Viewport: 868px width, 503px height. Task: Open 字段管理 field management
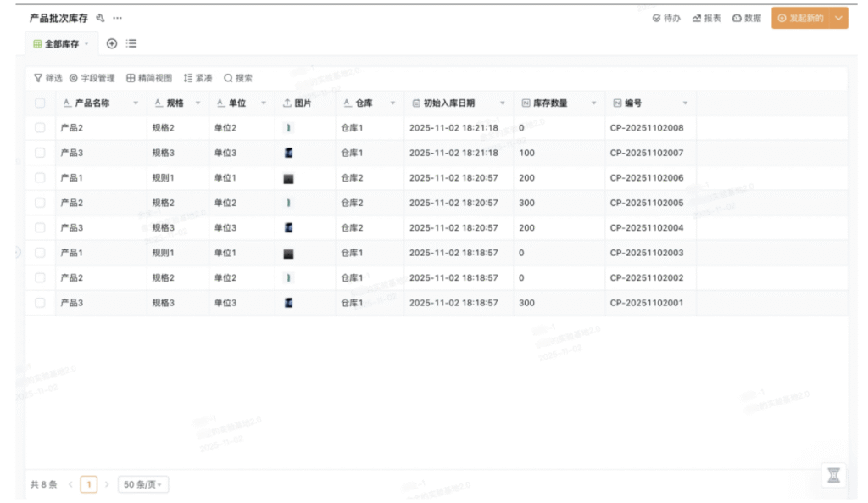click(92, 78)
